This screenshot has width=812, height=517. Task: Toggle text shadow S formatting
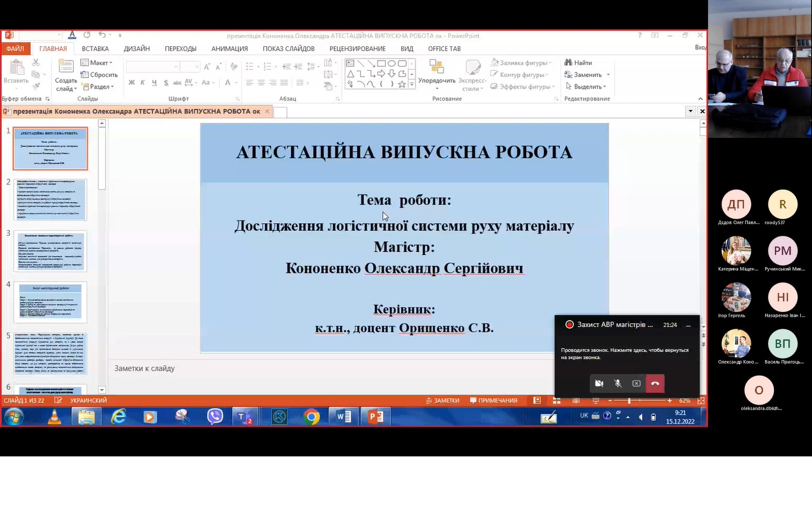(166, 83)
